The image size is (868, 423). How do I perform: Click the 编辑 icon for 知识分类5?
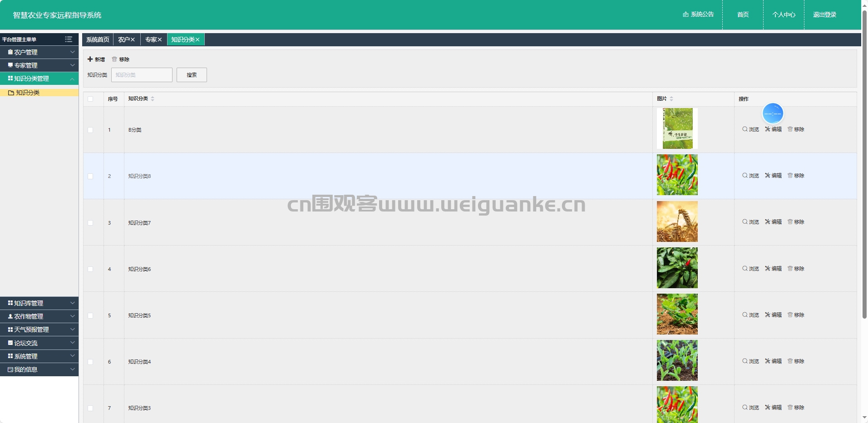(x=767, y=315)
